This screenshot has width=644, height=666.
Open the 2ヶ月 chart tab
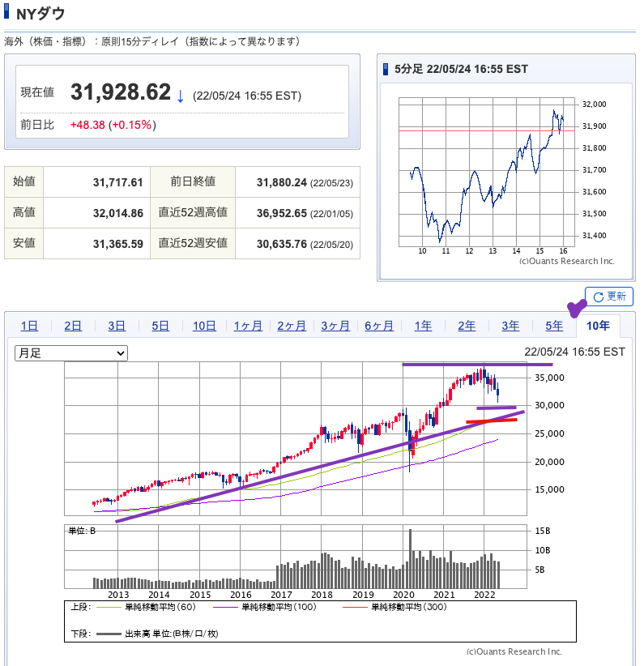coord(292,326)
